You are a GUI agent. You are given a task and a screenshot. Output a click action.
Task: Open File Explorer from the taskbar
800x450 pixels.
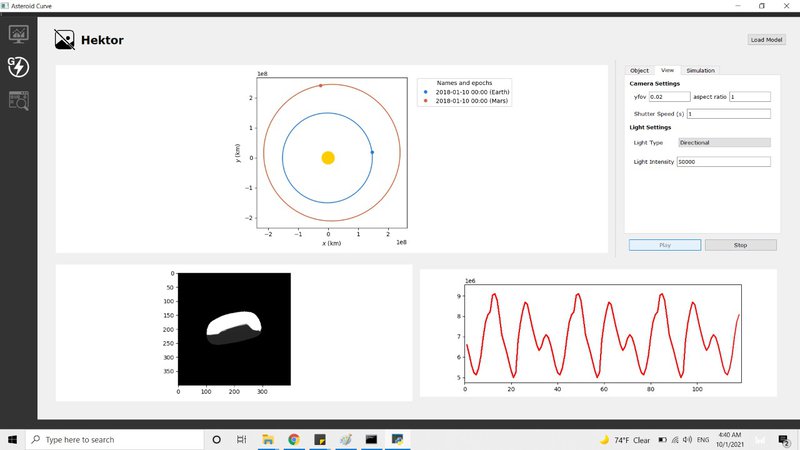(x=268, y=439)
